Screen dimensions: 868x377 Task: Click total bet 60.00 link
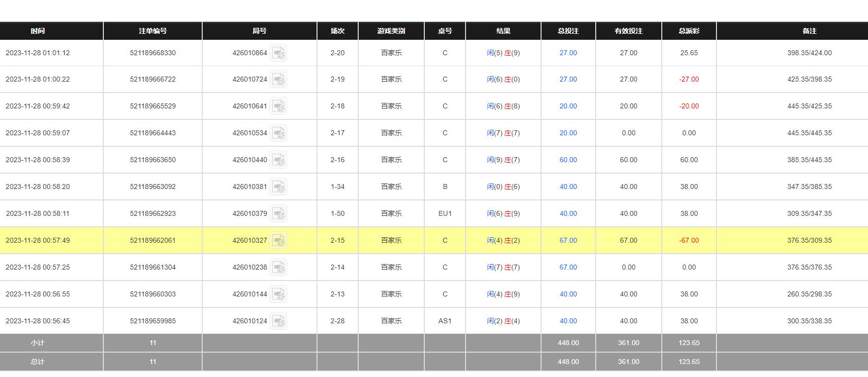click(x=568, y=160)
